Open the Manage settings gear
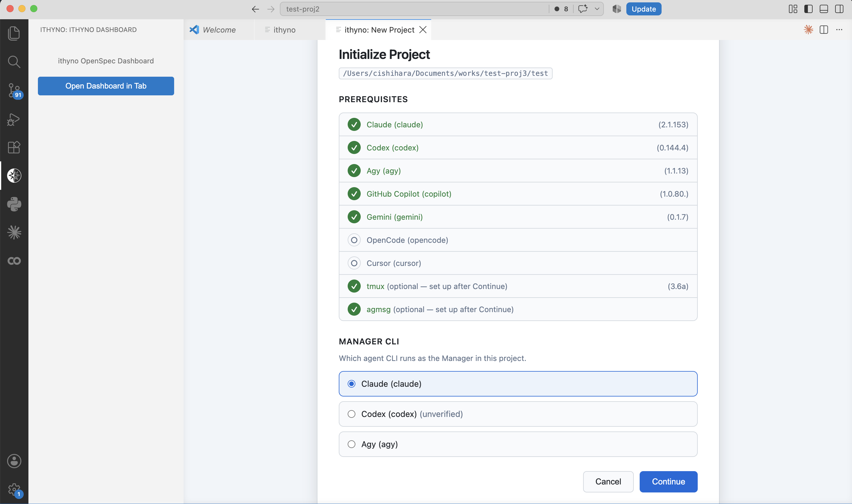The image size is (852, 504). (14, 490)
